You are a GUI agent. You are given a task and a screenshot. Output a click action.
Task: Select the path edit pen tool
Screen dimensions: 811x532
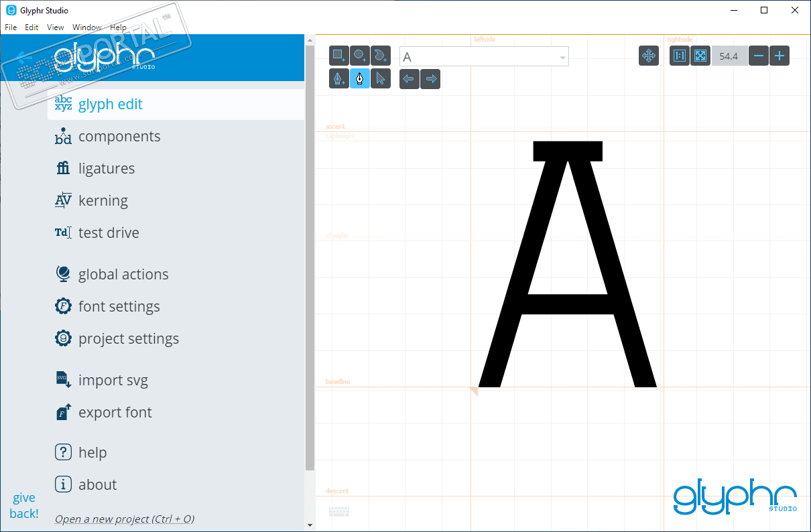pos(360,78)
